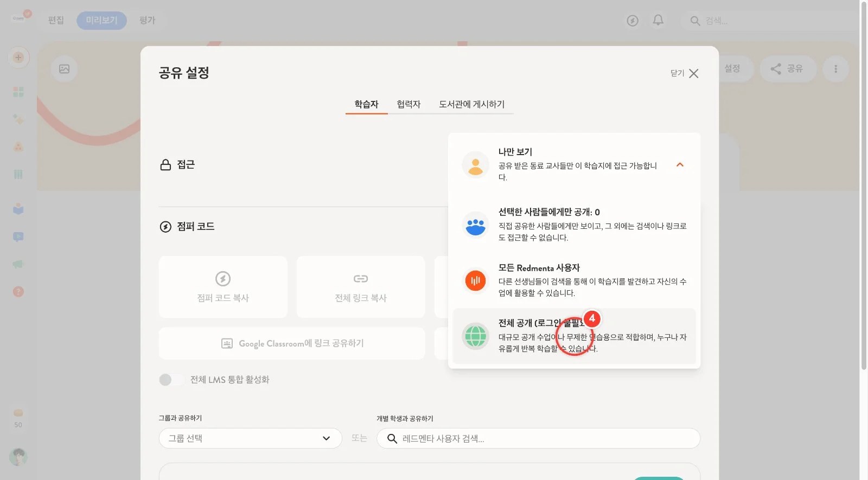Close the 공유 설정 dialog with 닫기
This screenshot has height=480, width=868.
pyautogui.click(x=685, y=73)
